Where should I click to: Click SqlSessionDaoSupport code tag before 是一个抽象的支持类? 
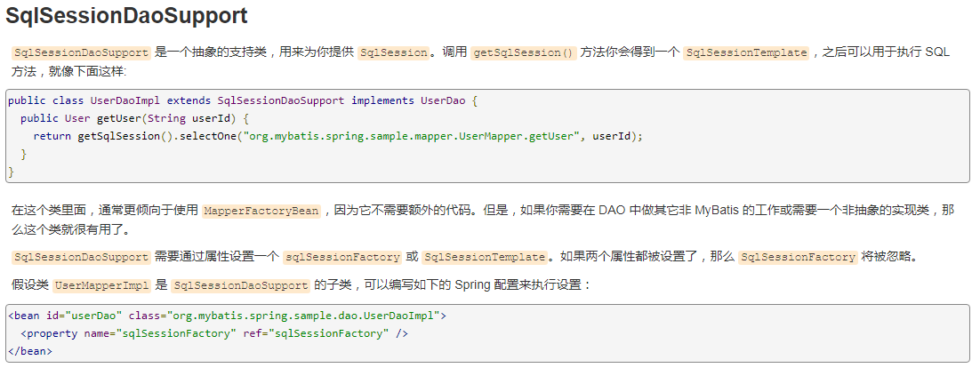coord(81,52)
